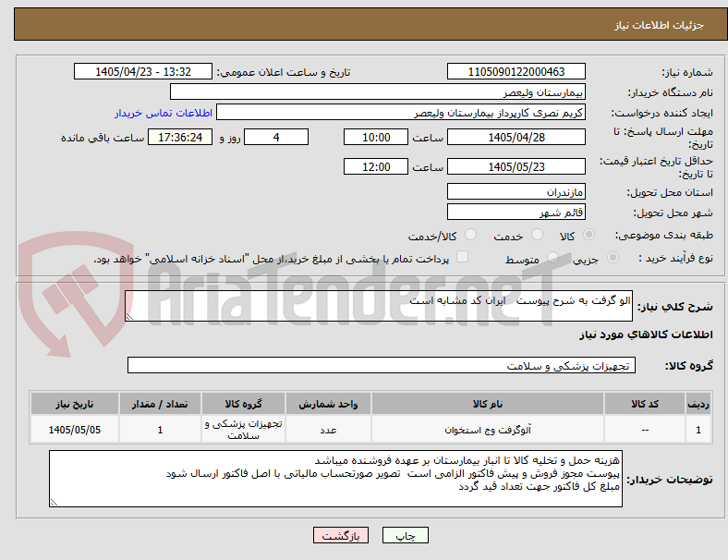Screen dimensions: 728x560
Task: Select the کالا radio button
Action: click(588, 235)
